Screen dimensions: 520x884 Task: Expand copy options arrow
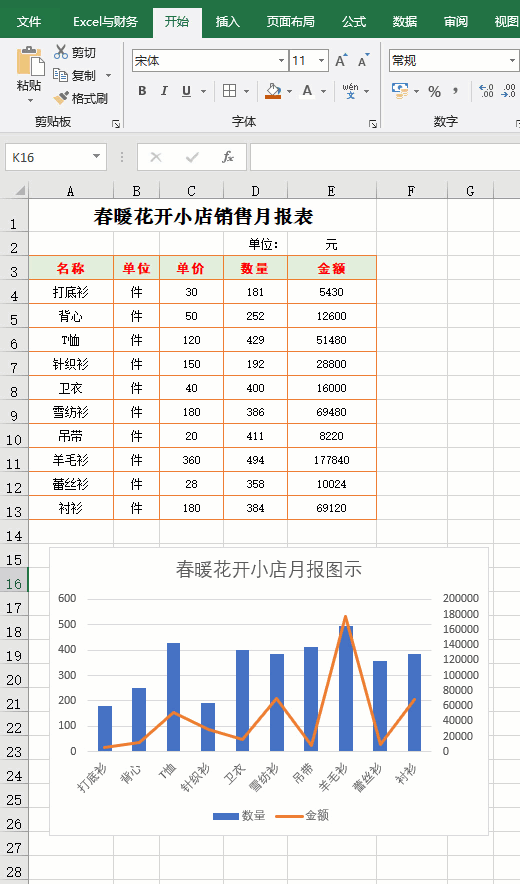coord(108,76)
